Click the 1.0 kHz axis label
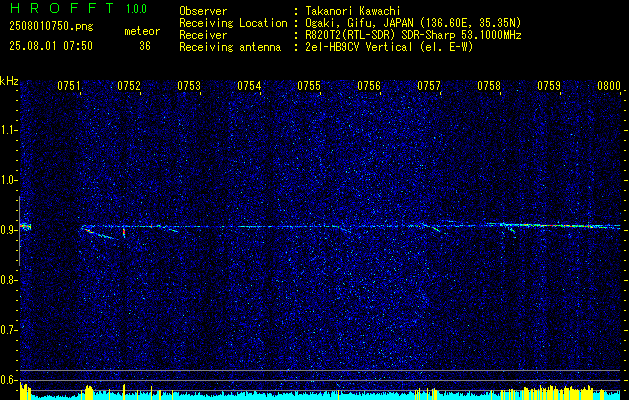The width and height of the screenshot is (629, 400). point(9,181)
